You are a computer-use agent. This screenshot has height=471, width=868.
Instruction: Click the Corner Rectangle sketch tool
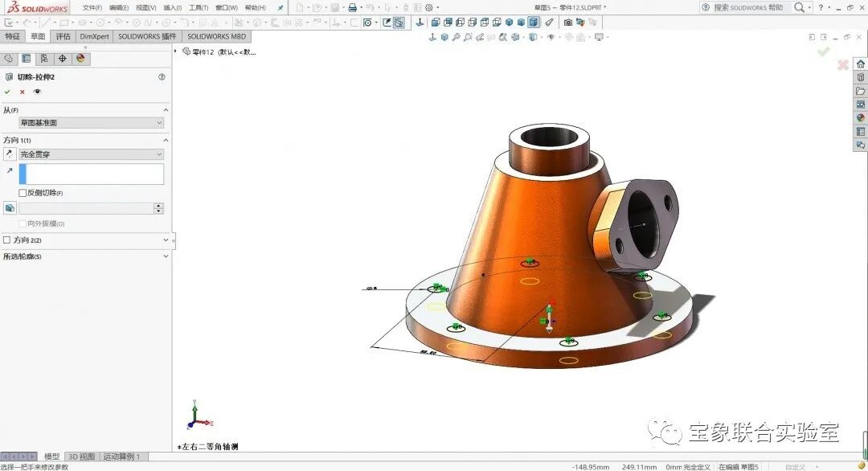[64, 23]
